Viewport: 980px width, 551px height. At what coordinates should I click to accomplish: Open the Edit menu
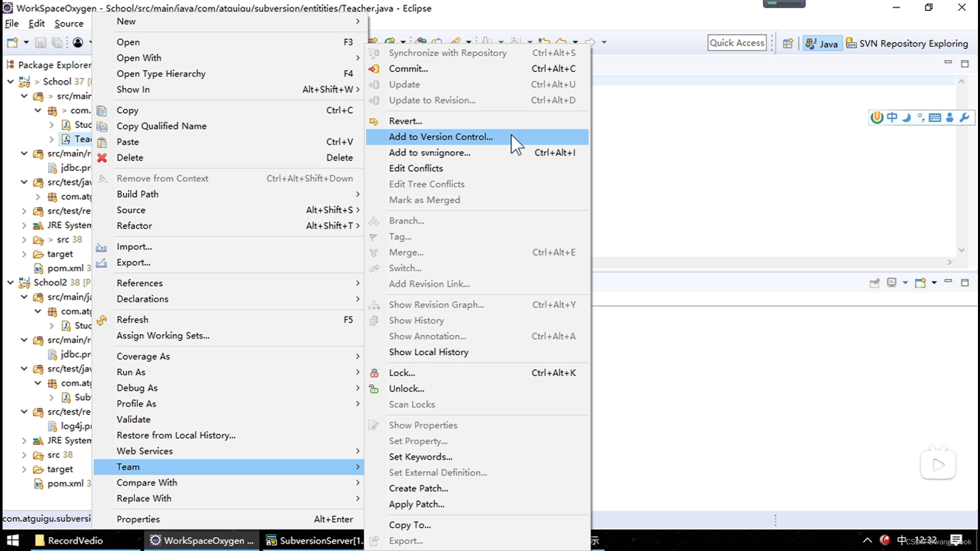pos(36,23)
